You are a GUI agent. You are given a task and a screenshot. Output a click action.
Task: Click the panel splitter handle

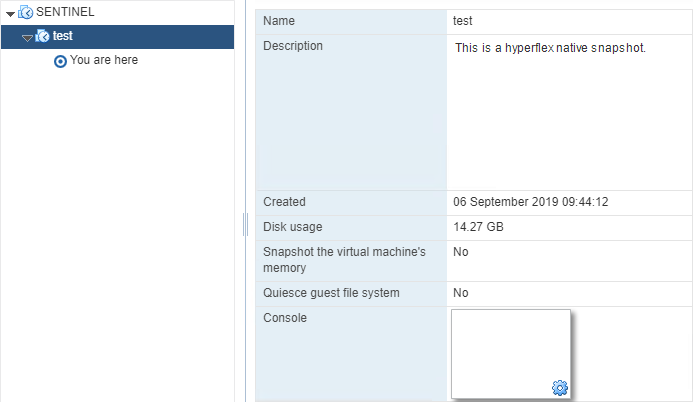(245, 224)
